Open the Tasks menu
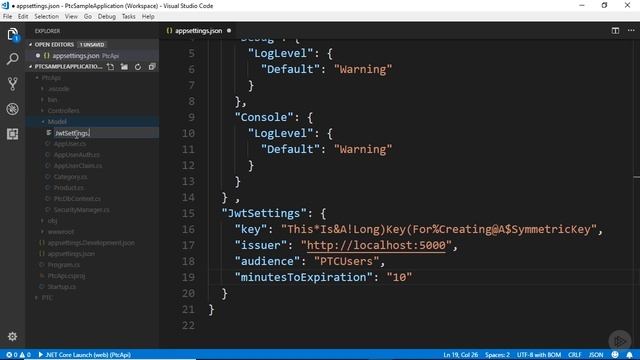The width and height of the screenshot is (640, 360). (x=129, y=16)
